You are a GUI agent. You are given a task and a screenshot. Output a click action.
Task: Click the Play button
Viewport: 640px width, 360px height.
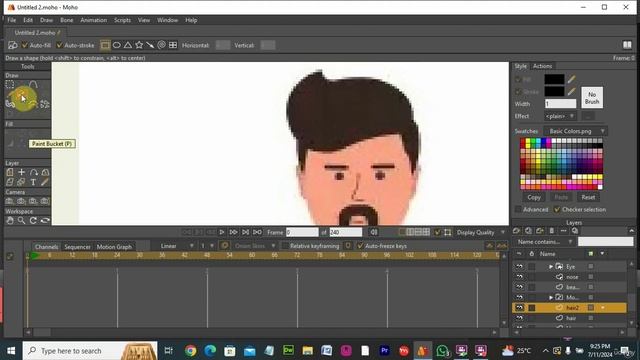click(x=222, y=232)
